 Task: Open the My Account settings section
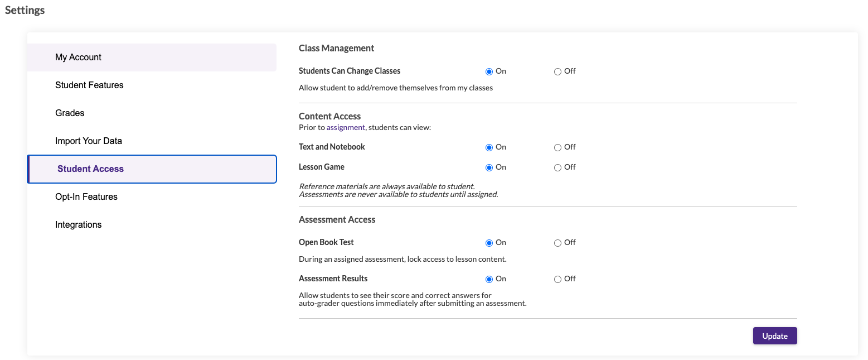(x=78, y=57)
